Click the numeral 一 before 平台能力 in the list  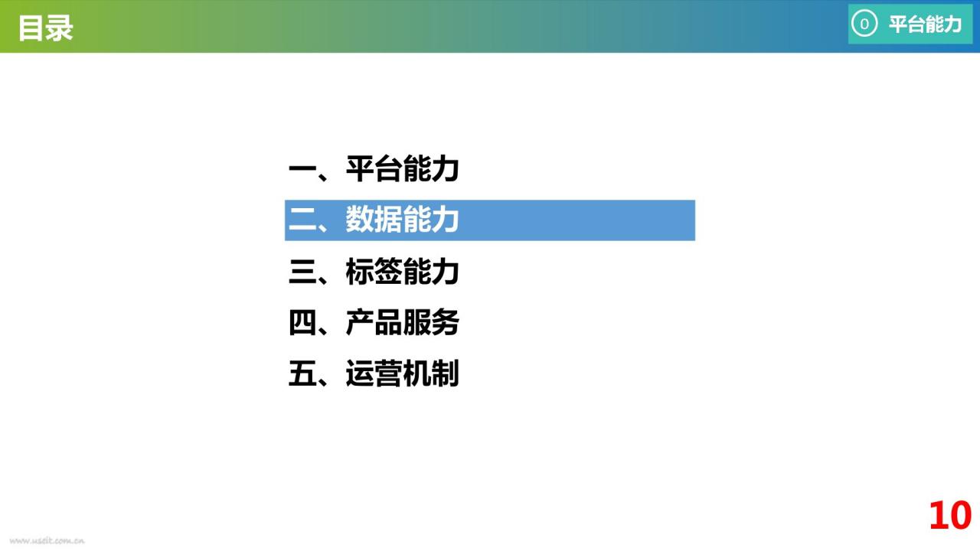click(x=302, y=170)
